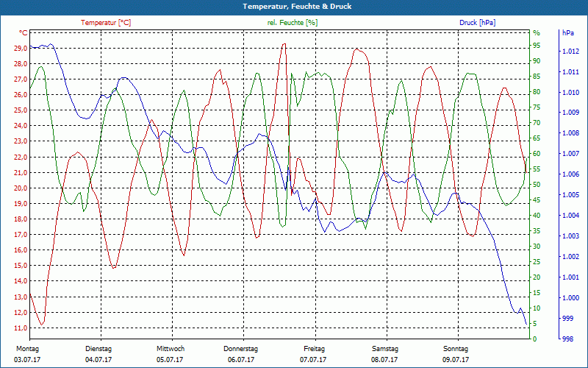This screenshot has height=368, width=588.
Task: Click the '20,0' temperature axis value
Action: coord(21,188)
